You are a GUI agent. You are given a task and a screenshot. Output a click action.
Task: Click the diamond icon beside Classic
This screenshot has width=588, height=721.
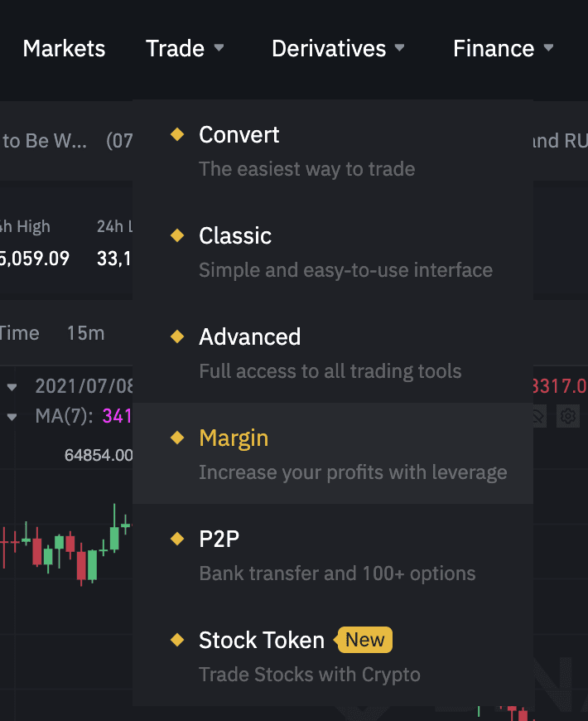point(177,235)
